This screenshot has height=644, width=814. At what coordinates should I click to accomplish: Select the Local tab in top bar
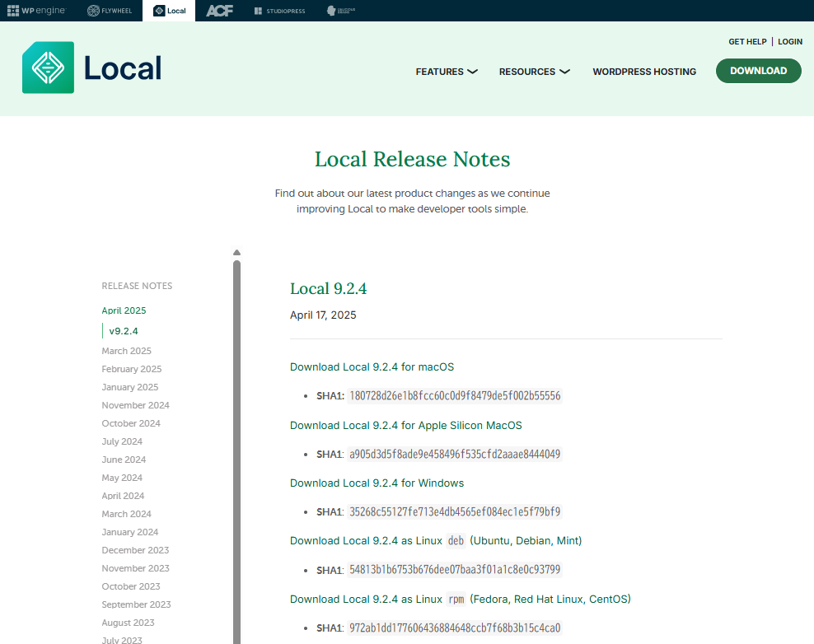tap(169, 11)
